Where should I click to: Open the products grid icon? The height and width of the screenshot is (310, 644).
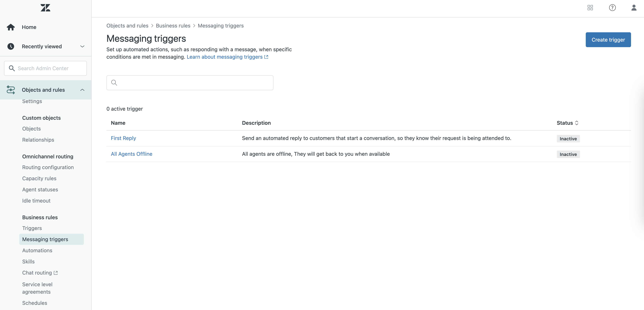[590, 8]
